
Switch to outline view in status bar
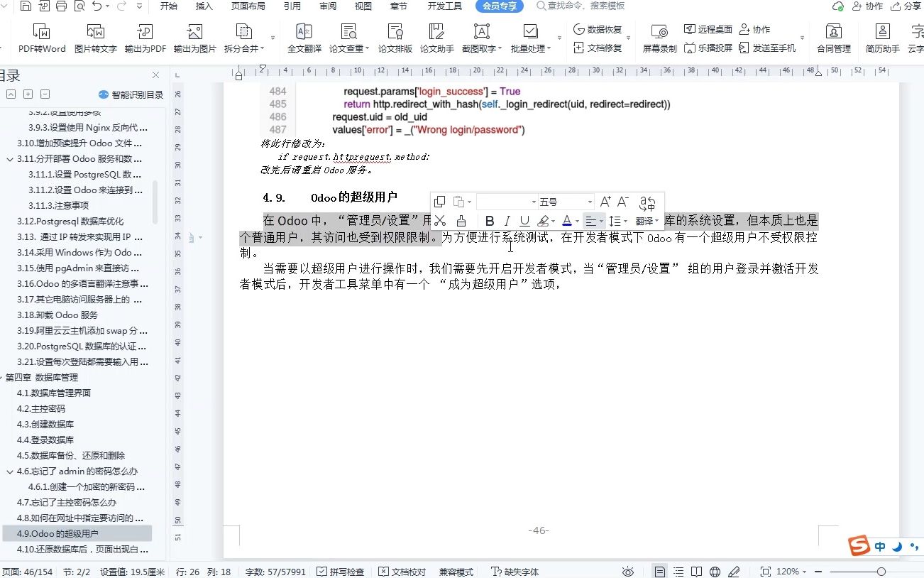[x=680, y=572]
